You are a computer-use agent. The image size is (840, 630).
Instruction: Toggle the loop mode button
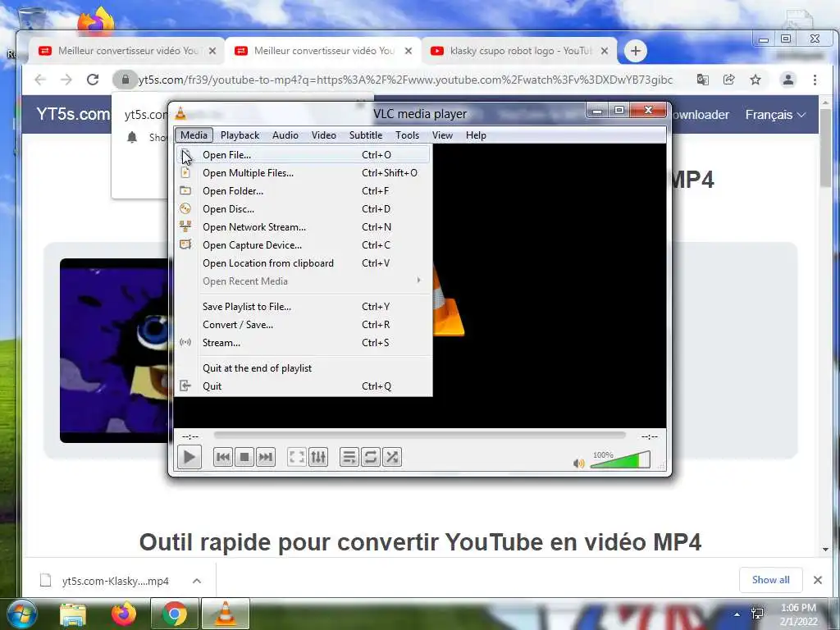[371, 457]
